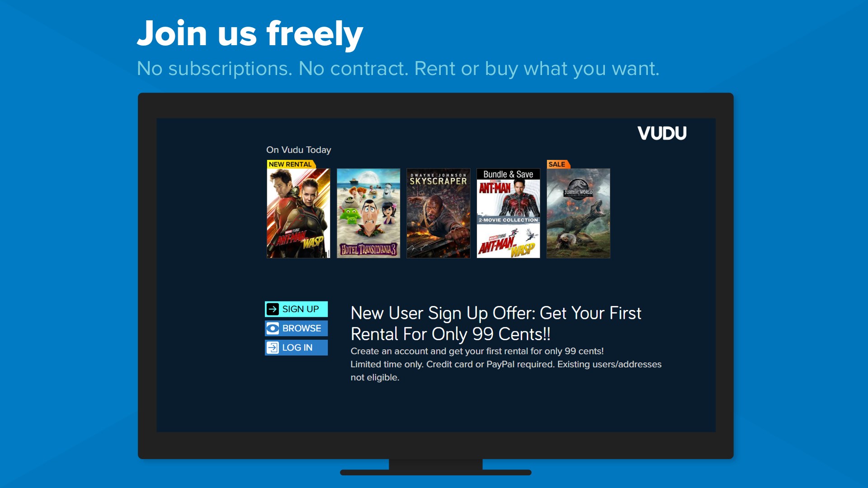Choose the BROWSE button
Viewport: 868px width, 488px height.
click(x=296, y=328)
